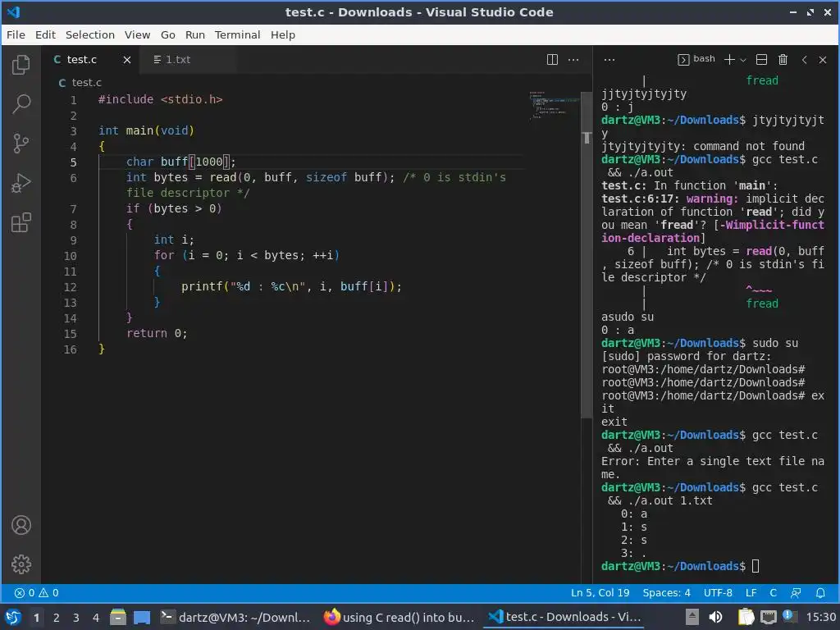Change indentation via Spaces: 4
This screenshot has height=630, width=840.
click(666, 592)
